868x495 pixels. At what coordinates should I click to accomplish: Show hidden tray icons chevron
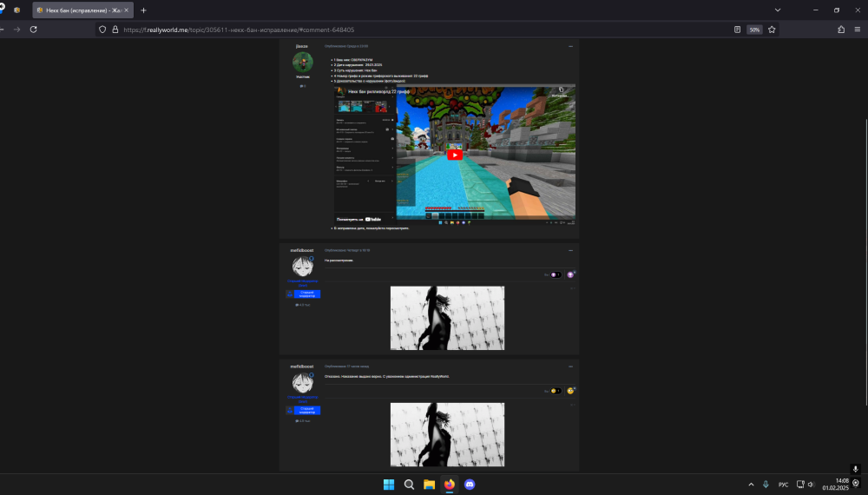(751, 485)
